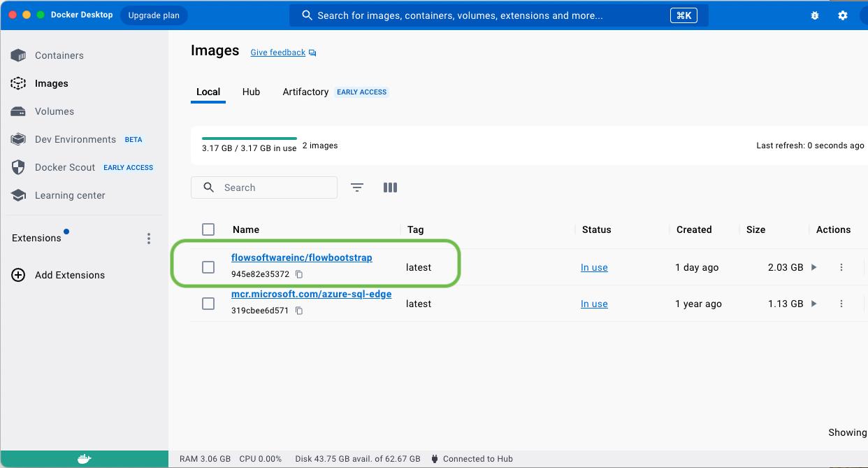Switch to the Hub tab
Screen dimensions: 868x468
251,92
